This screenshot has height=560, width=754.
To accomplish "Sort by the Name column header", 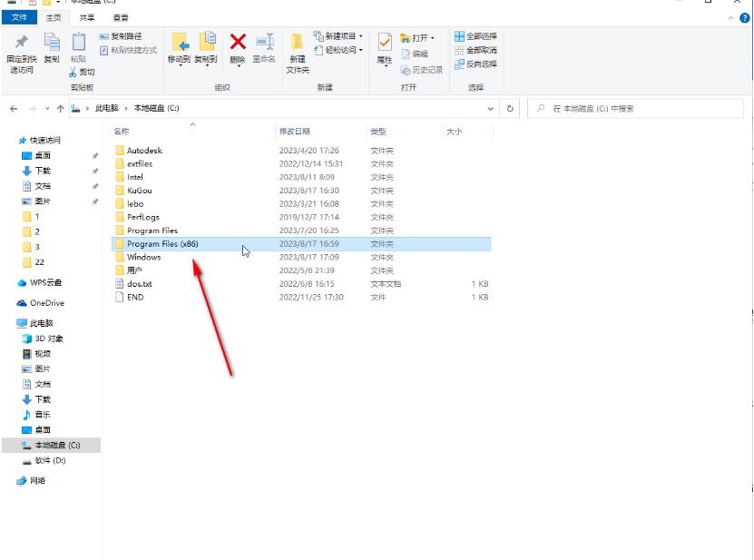I will pos(192,132).
